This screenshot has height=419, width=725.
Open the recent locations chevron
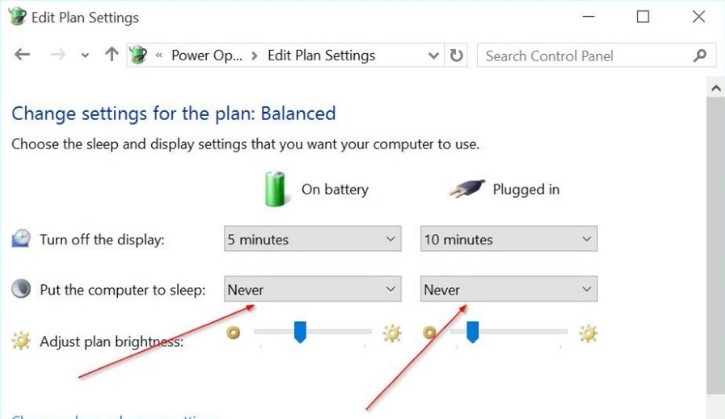pos(85,56)
